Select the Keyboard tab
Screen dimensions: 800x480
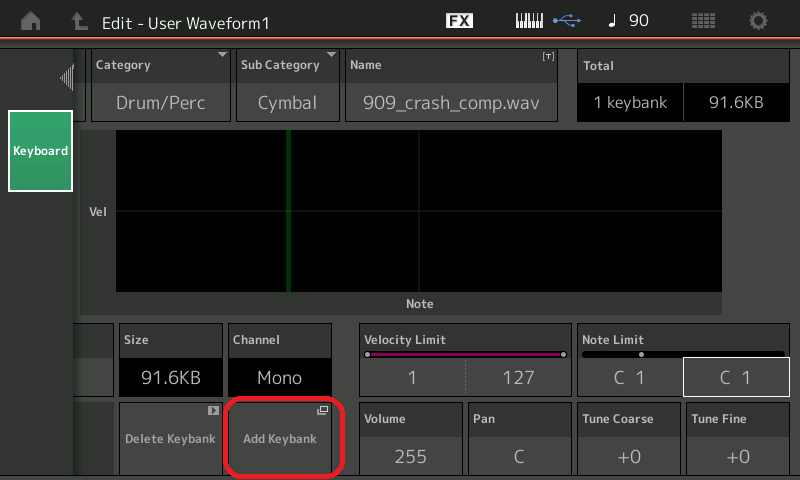coord(40,151)
